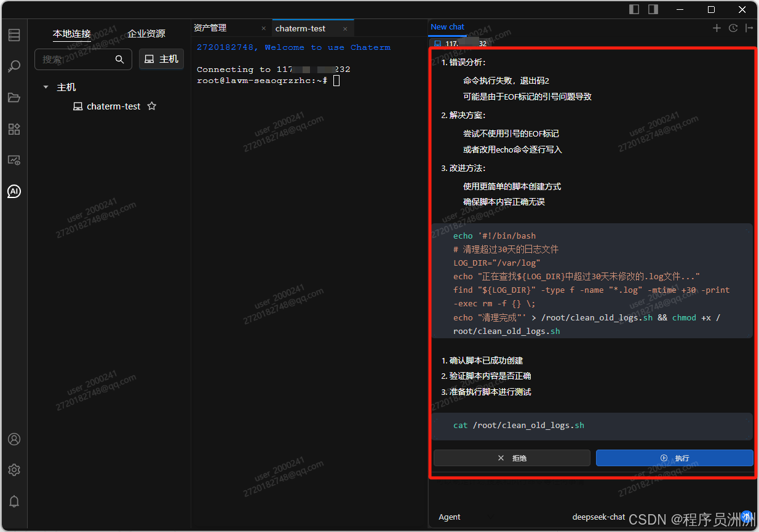Screen dimensions: 759x532
Task: Open the monitoring panel icon in sidebar
Action: [14, 160]
